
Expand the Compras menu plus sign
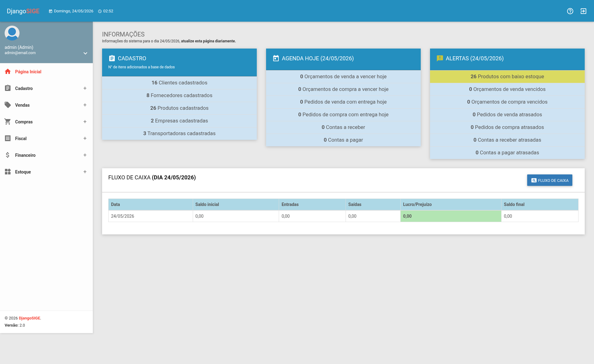click(x=85, y=122)
